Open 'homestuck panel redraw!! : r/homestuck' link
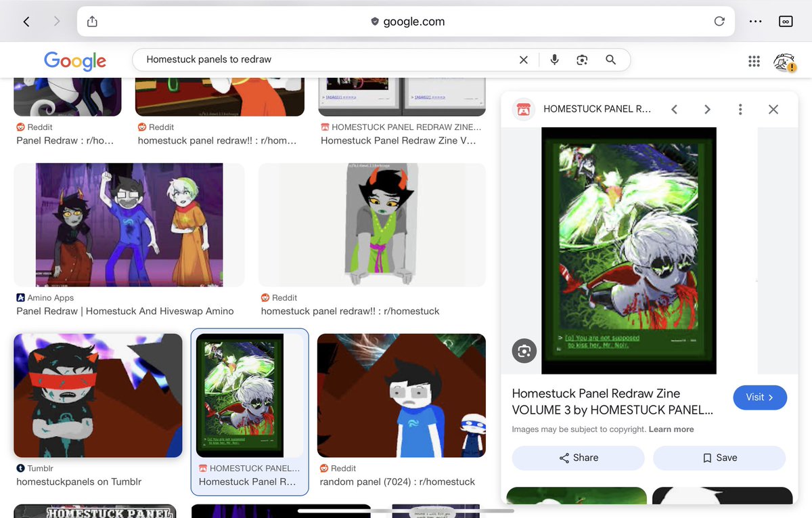Image resolution: width=812 pixels, height=518 pixels. click(x=351, y=311)
